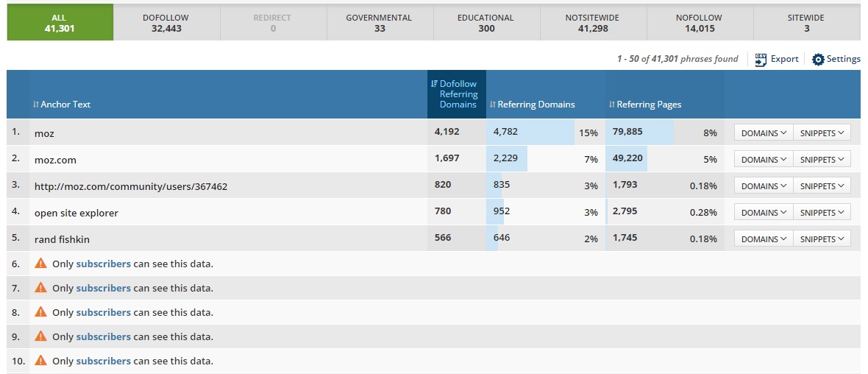Screen dimensions: 868x374
Task: Click subscribers link in row 8
Action: click(104, 312)
